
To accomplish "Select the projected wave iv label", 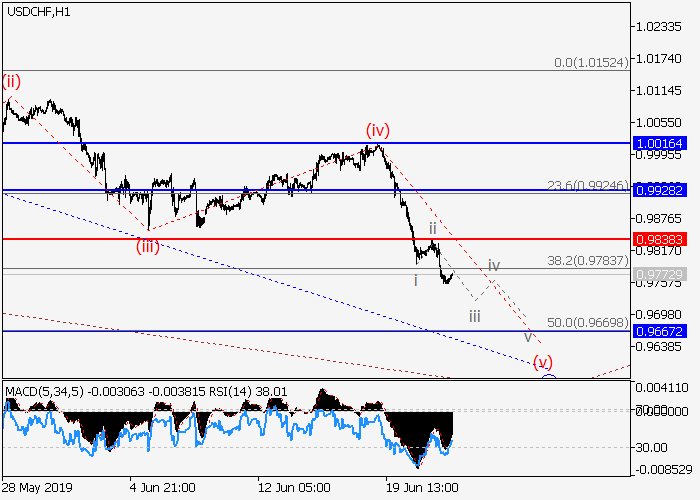I will pos(494,265).
